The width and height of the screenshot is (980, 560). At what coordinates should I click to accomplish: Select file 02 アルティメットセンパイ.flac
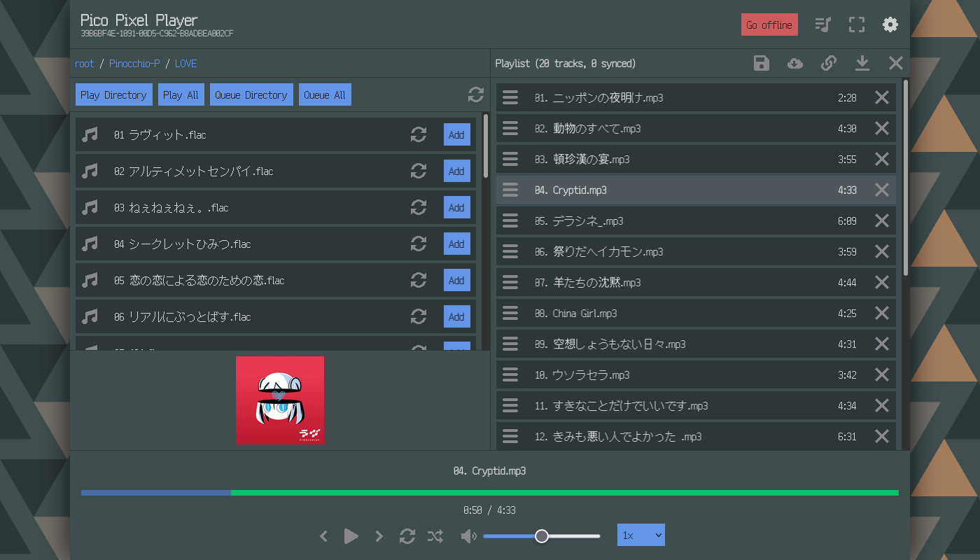[x=276, y=171]
